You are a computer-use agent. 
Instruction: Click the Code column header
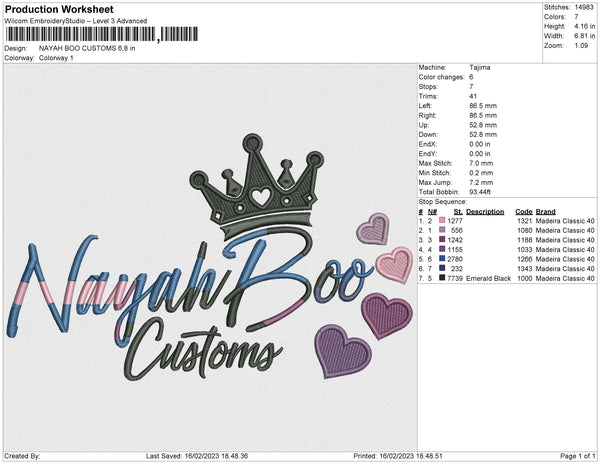(524, 212)
